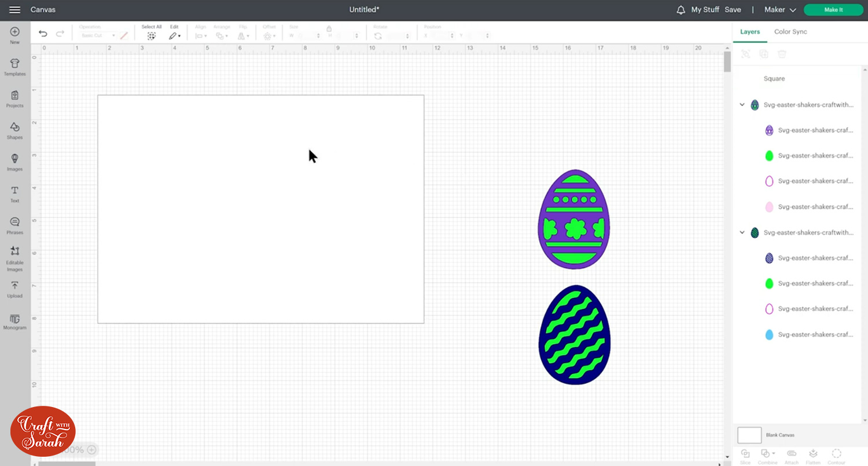Open the Images library
868x466 pixels.
click(x=15, y=162)
